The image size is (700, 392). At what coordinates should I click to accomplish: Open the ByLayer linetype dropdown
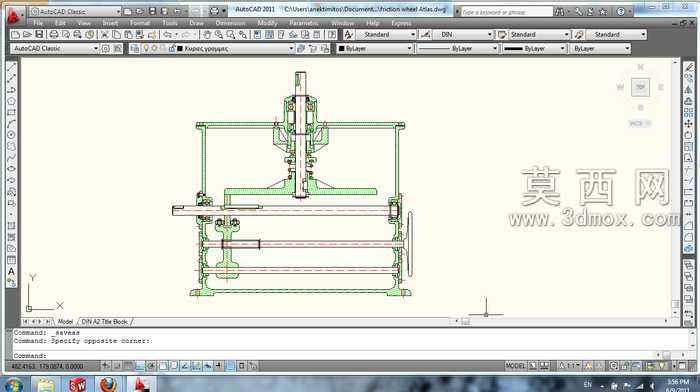pyautogui.click(x=495, y=48)
